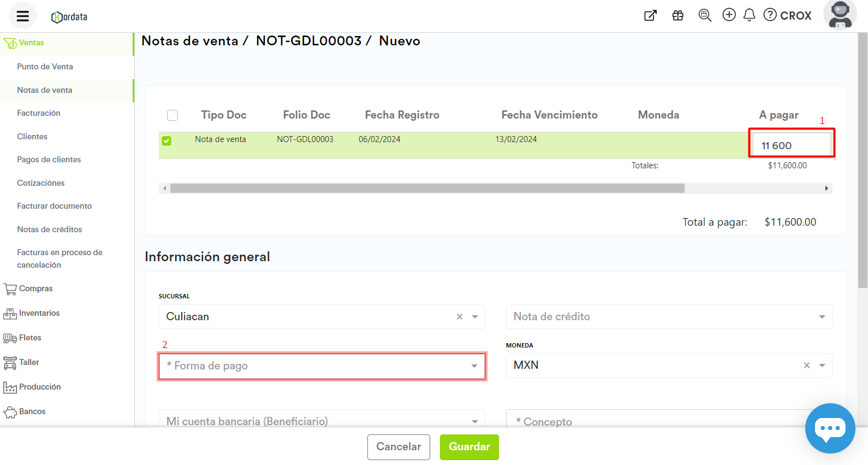Click the A pagar amount field
The width and height of the screenshot is (868, 465).
click(791, 145)
